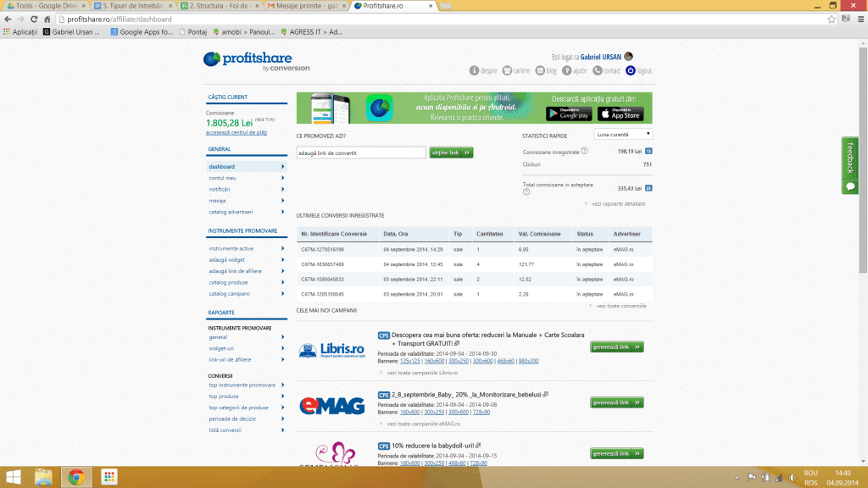Click 'adaugă link de convertit' input field
This screenshot has height=488, width=868.
pos(361,152)
